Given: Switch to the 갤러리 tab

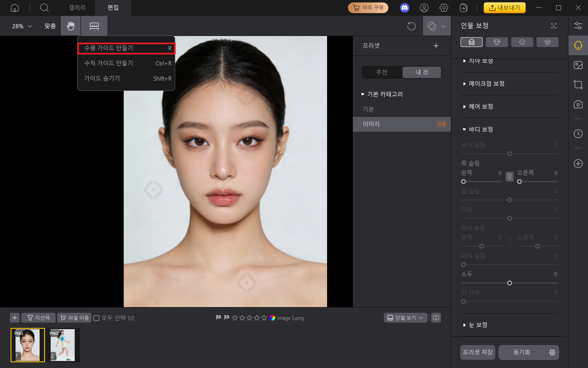Looking at the screenshot, I should 77,8.
